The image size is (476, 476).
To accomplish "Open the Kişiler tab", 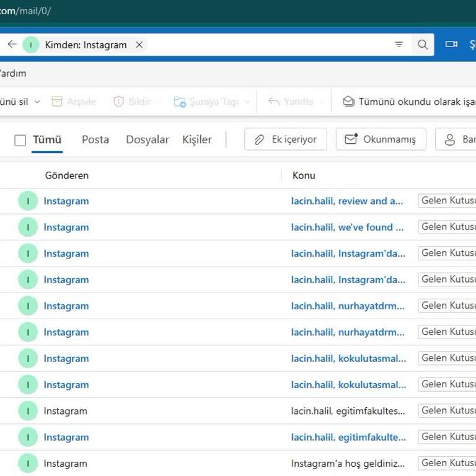I will 196,139.
